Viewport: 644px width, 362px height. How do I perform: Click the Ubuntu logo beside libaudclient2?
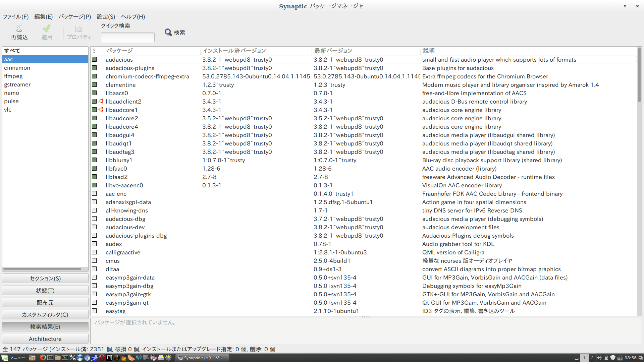click(101, 101)
